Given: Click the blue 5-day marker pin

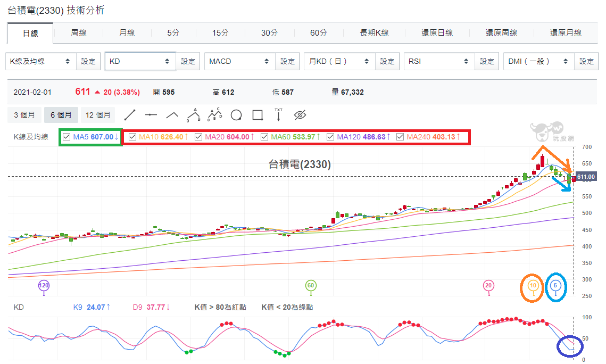Looking at the screenshot, I should click(555, 286).
